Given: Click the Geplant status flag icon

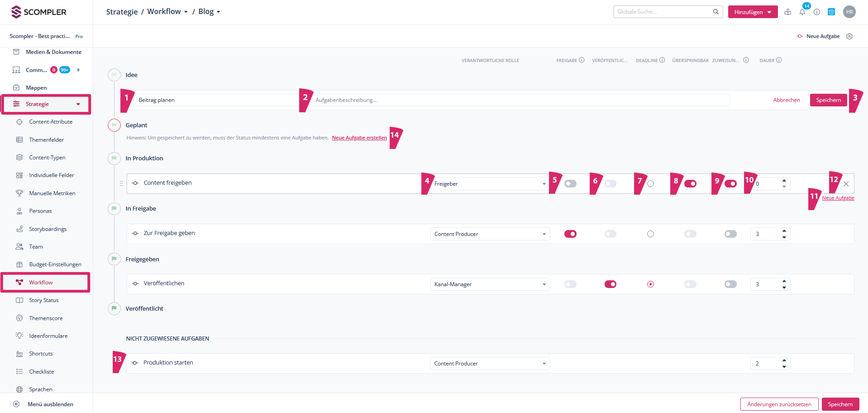Looking at the screenshot, I should pyautogui.click(x=114, y=125).
